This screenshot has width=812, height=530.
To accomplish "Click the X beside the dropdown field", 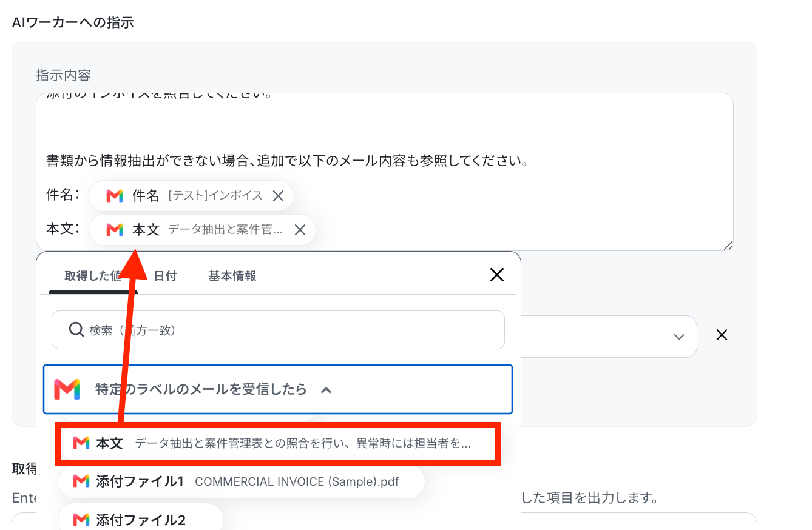I will [722, 335].
